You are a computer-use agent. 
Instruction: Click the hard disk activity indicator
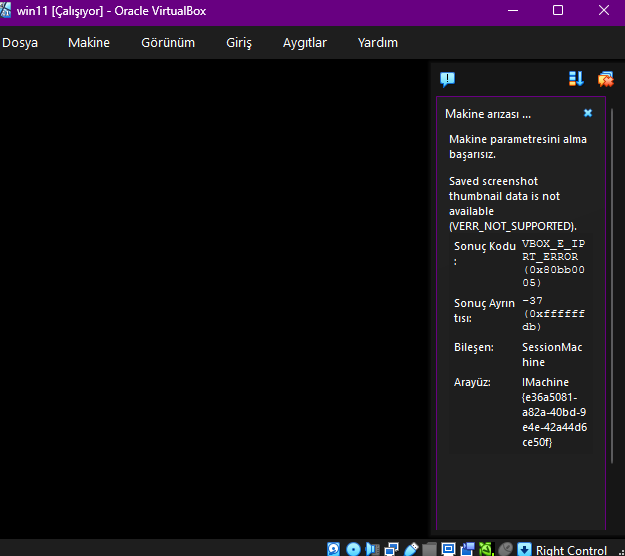[335, 549]
